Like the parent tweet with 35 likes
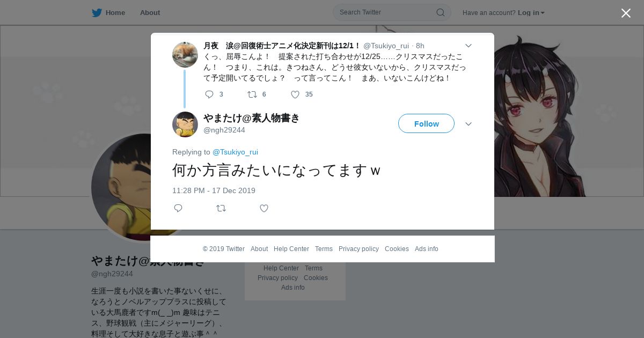 (295, 94)
